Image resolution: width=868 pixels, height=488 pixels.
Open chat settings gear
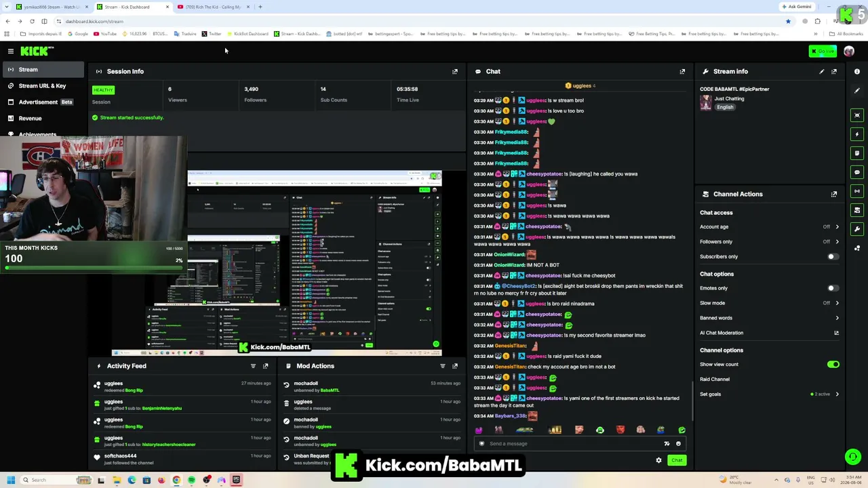[658, 460]
